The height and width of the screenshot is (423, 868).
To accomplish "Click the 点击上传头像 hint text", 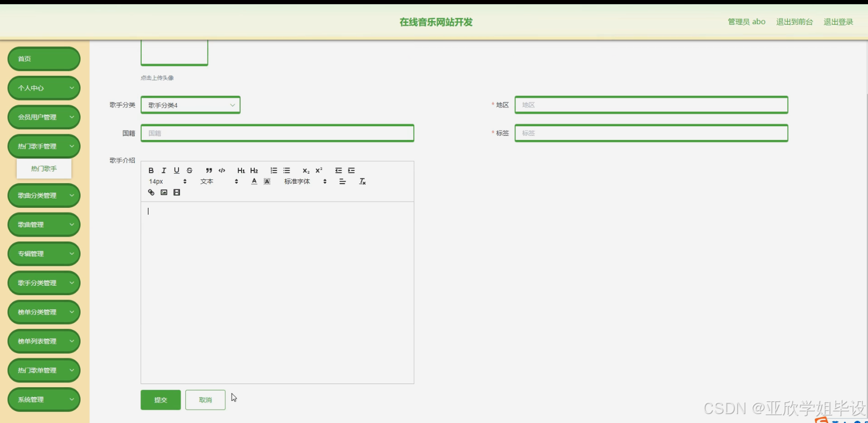I will coord(157,78).
